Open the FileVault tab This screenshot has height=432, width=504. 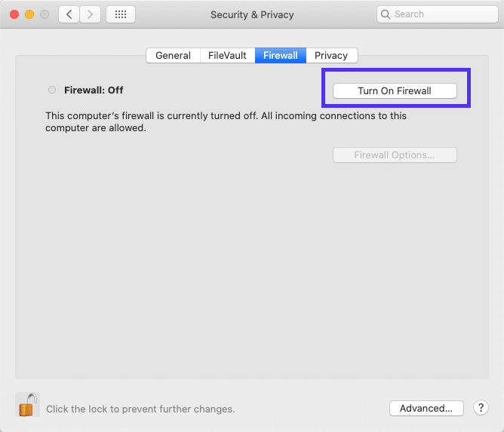click(x=227, y=55)
